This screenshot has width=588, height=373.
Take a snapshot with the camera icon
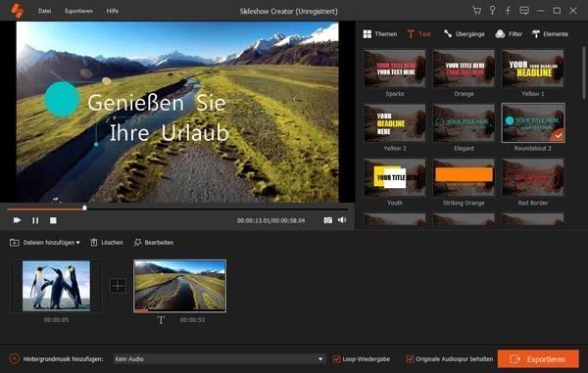327,220
